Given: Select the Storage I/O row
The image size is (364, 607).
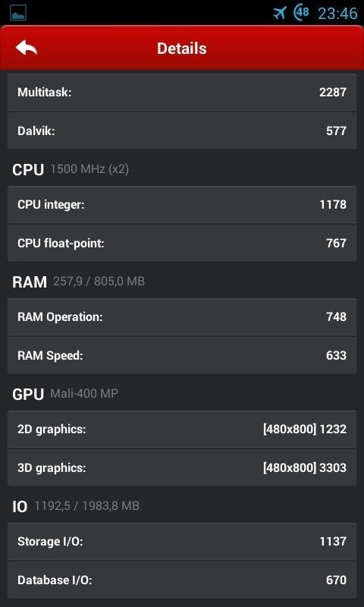Looking at the screenshot, I should 182,542.
